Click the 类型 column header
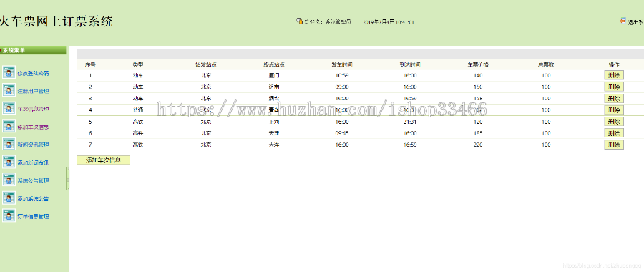The image size is (644, 272). click(x=138, y=65)
